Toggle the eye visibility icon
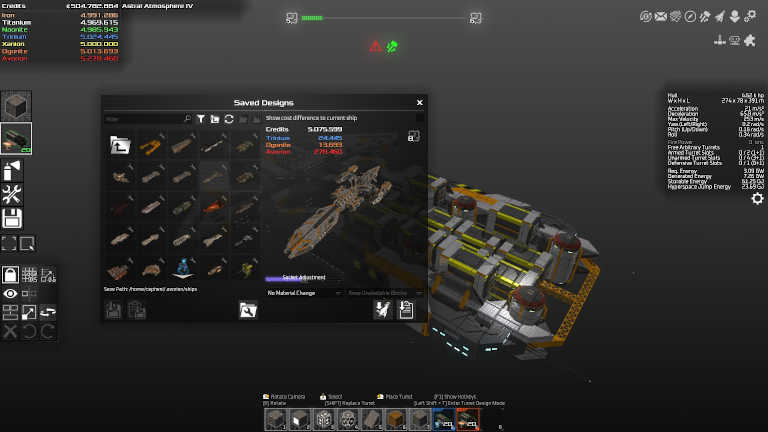This screenshot has height=432, width=768. pos(10,293)
